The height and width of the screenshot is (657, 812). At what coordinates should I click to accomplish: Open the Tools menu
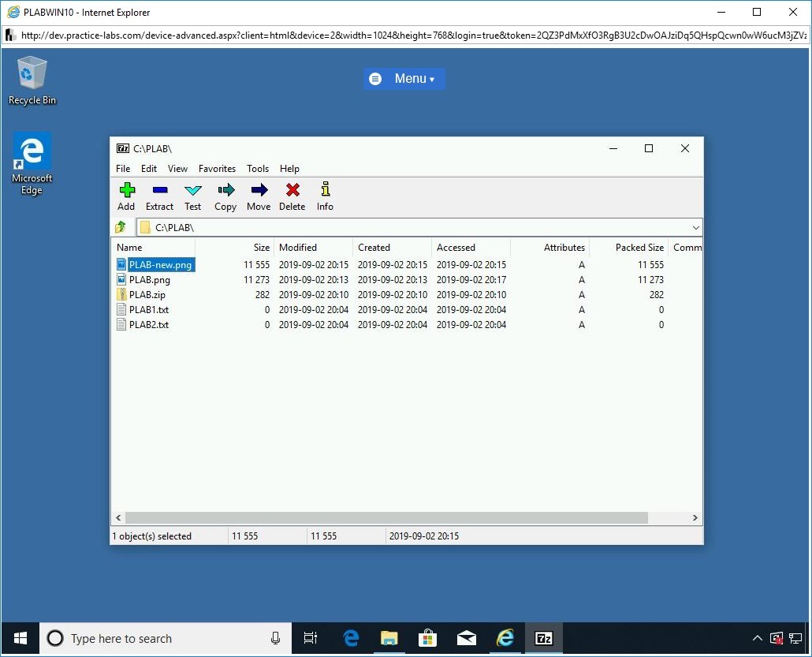(x=258, y=169)
